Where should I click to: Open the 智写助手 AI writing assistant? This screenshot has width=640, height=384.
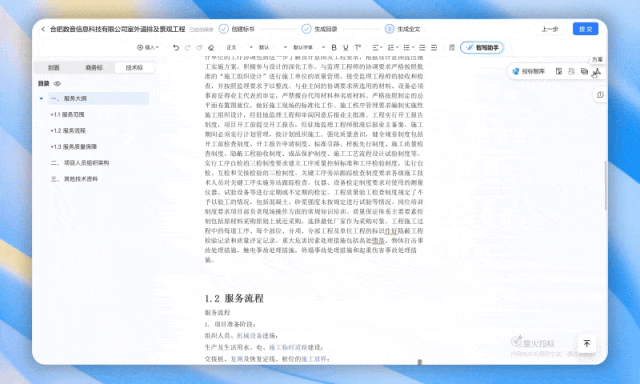point(482,48)
